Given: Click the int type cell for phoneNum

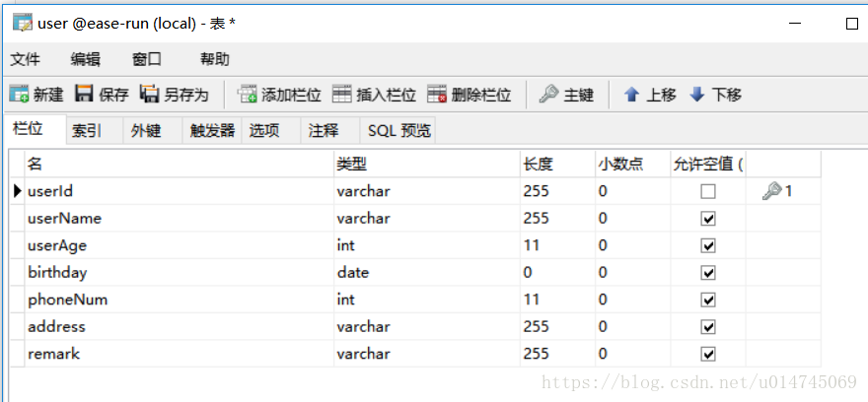Looking at the screenshot, I should pos(427,300).
